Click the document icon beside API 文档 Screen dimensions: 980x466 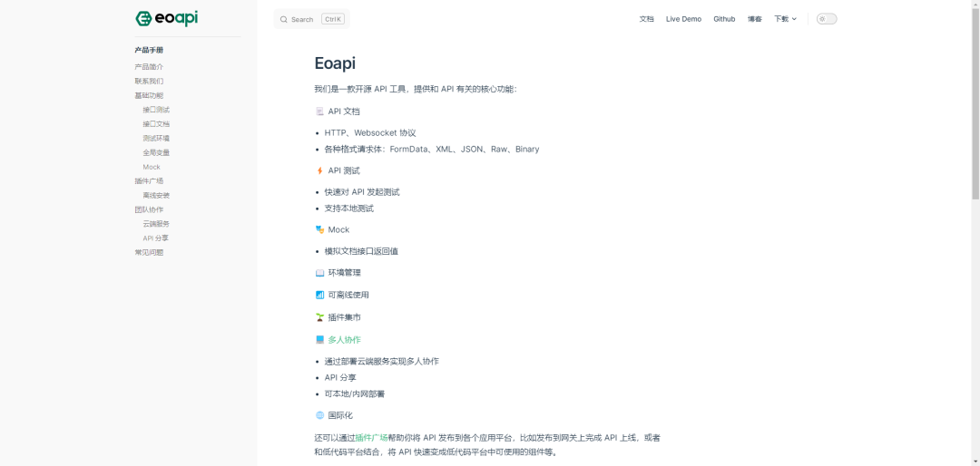(319, 112)
